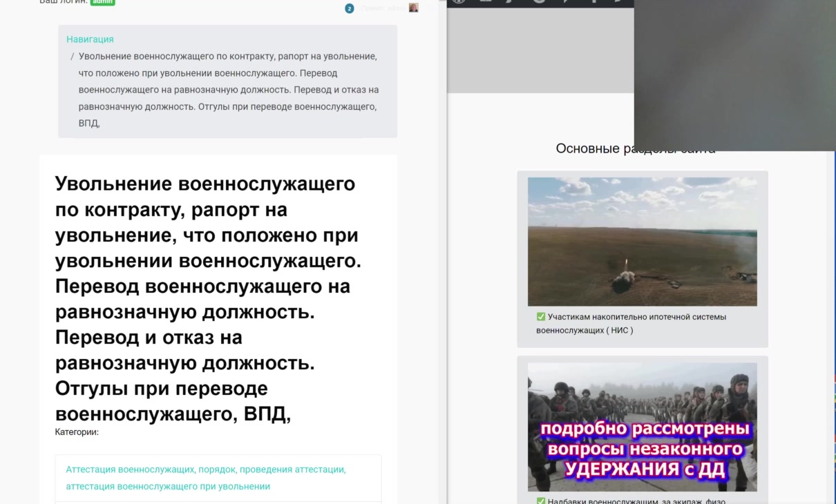The height and width of the screenshot is (504, 836).
Task: Open the notifications badge showing 2
Action: [x=350, y=8]
